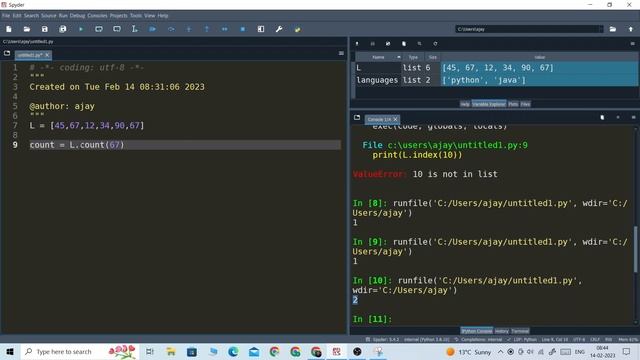Open Preferences wrench icon
This screenshot has width=640, height=360.
point(279,29)
